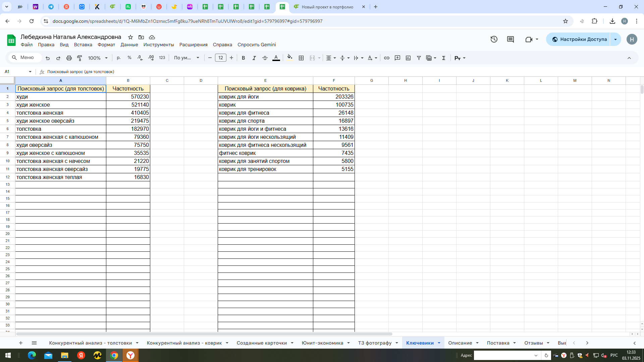Click the font size input field

[x=221, y=58]
